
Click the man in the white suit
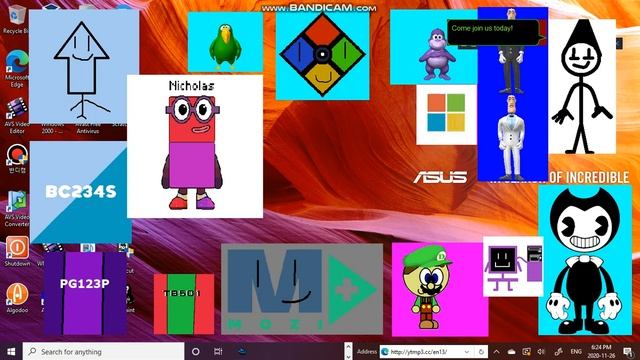[511, 137]
